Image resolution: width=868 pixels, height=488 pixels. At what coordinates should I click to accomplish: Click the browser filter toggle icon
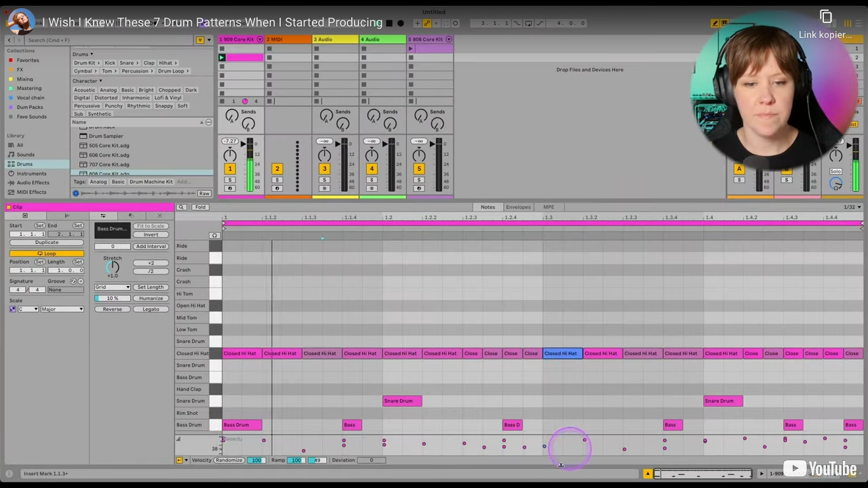click(x=200, y=40)
